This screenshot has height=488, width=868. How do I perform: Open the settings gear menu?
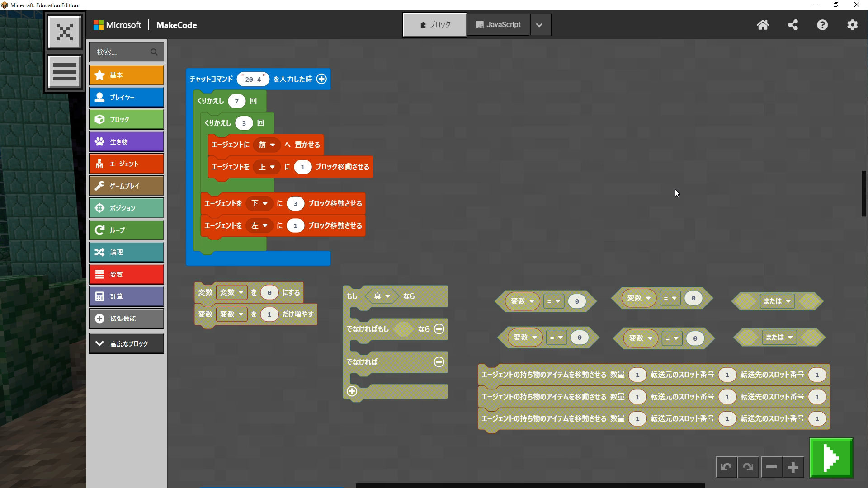(x=852, y=25)
